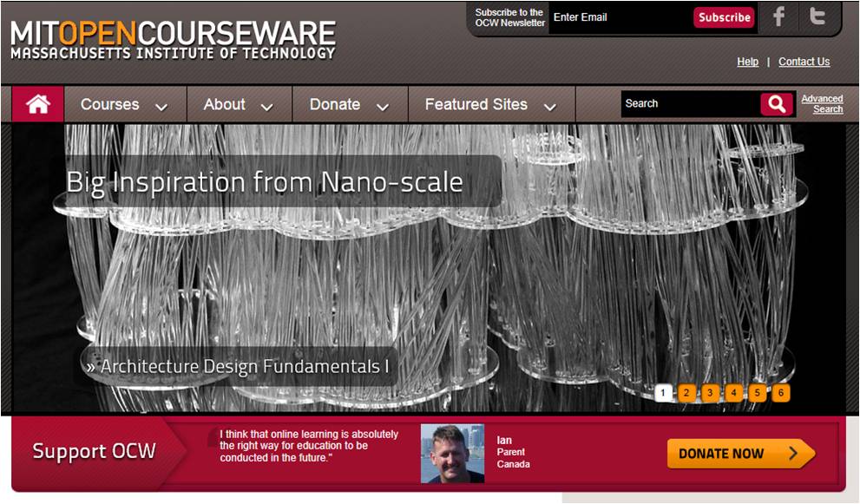Open the About menu

[240, 104]
